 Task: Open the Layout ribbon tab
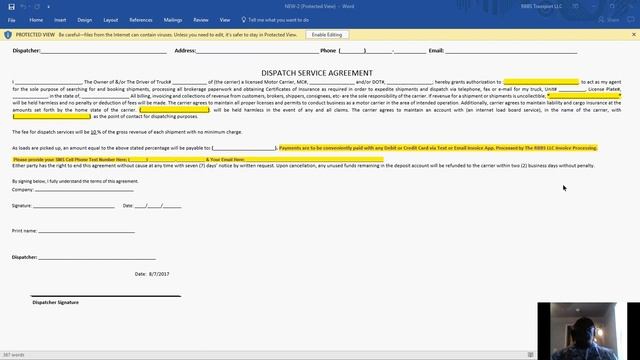111,20
